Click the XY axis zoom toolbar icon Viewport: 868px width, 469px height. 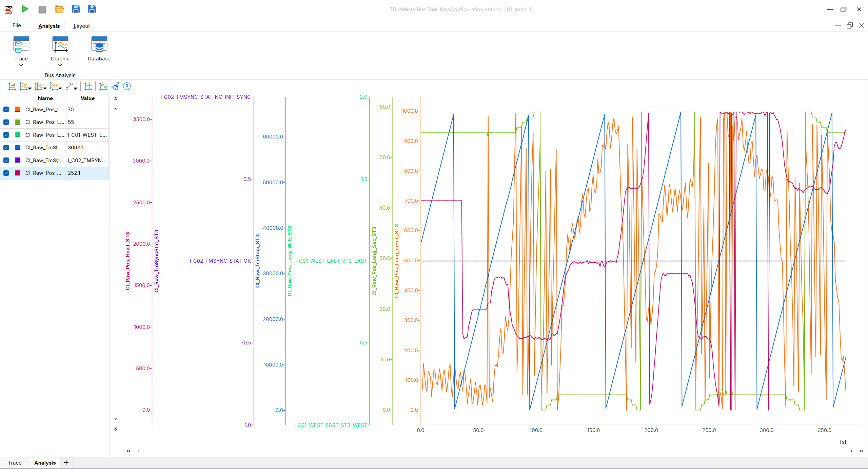[x=54, y=87]
